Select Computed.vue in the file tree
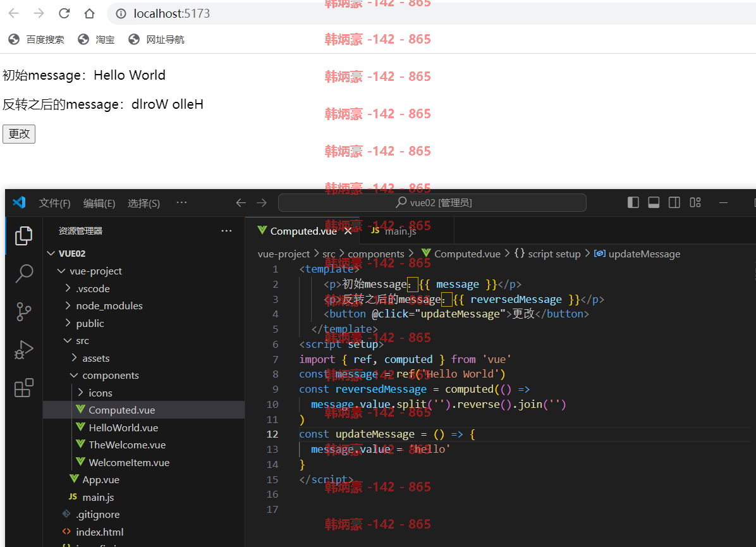This screenshot has height=547, width=756. coord(143,410)
